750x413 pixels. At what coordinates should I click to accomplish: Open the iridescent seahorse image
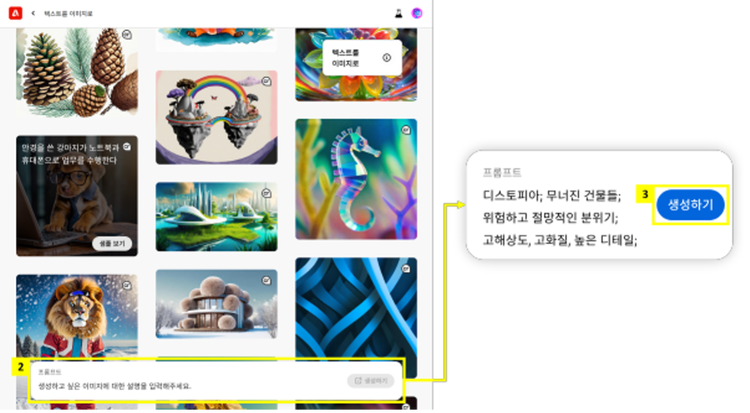click(356, 179)
